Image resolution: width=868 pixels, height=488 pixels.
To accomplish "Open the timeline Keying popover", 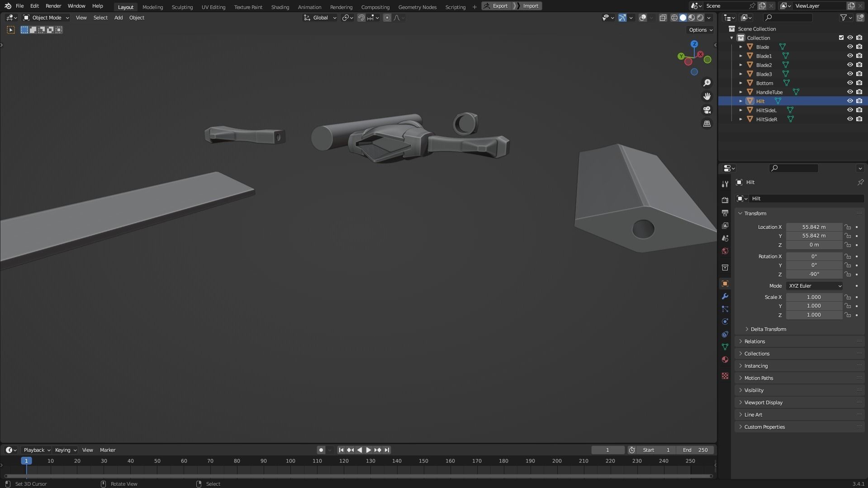I will pos(66,450).
